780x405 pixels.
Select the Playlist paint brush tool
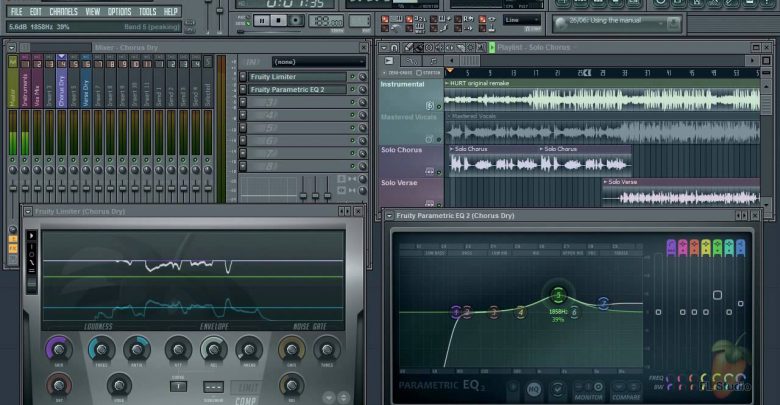419,48
